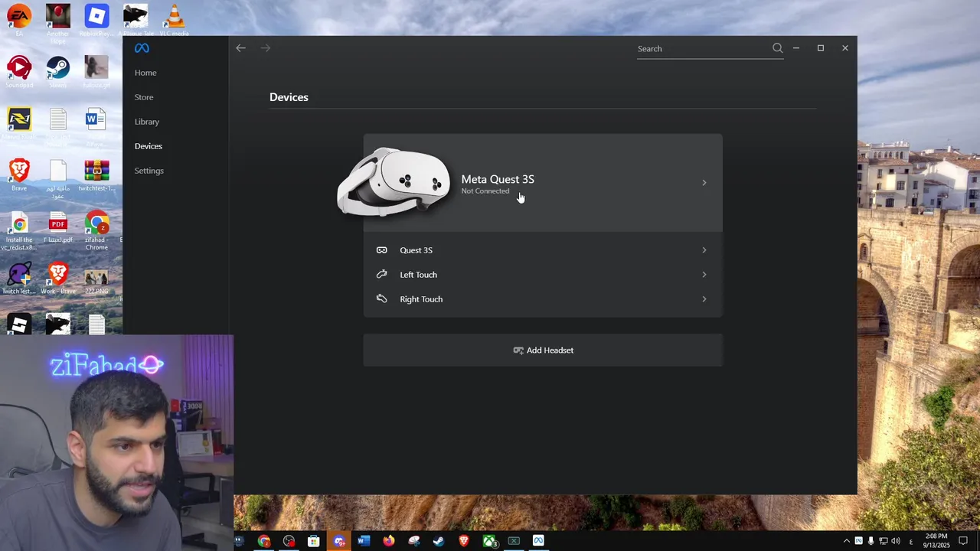Open Library in the sidebar

pos(147,122)
